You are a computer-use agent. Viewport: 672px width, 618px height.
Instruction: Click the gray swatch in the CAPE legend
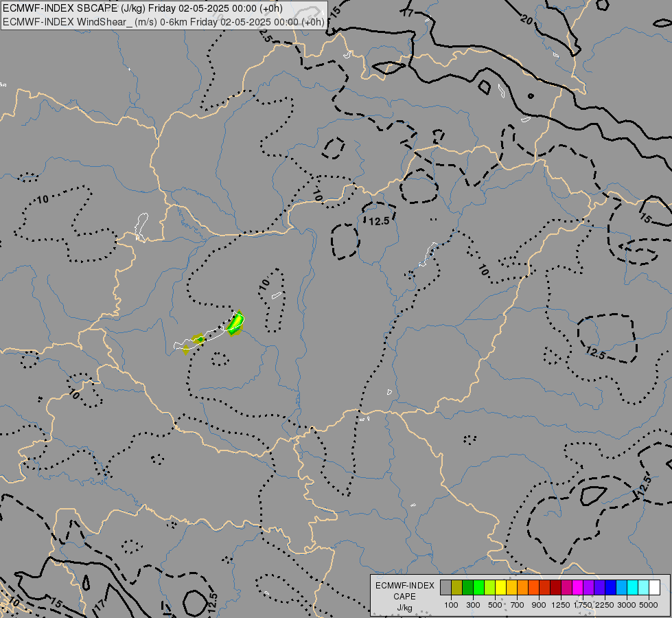click(445, 587)
